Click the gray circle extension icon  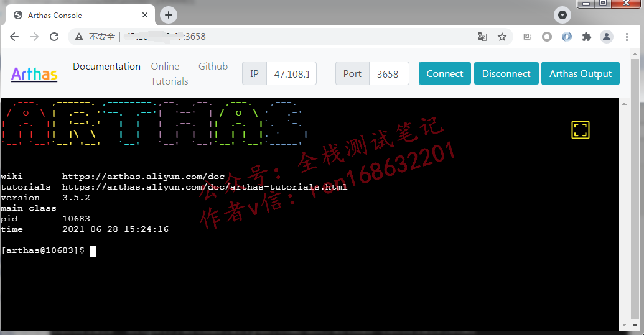pyautogui.click(x=547, y=37)
